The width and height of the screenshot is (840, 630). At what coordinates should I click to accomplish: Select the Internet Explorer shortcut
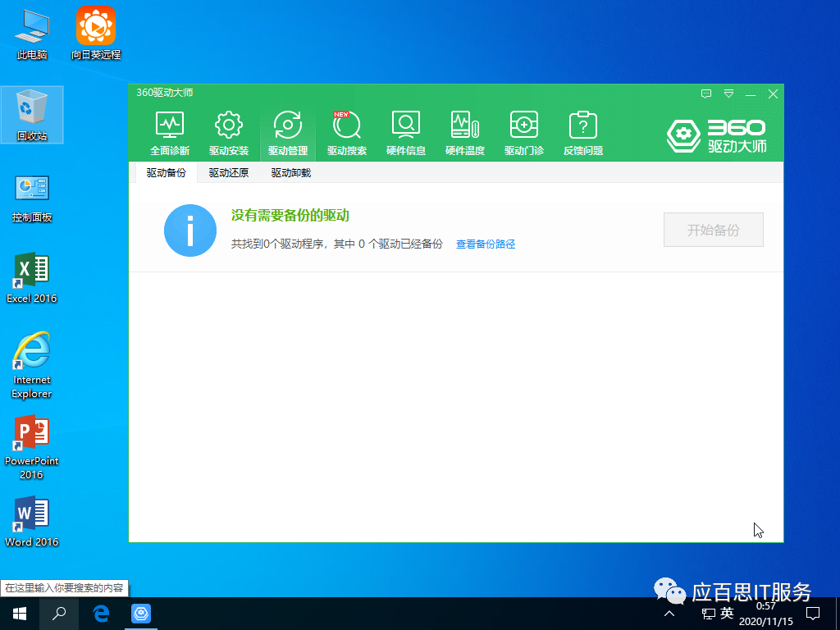tap(32, 365)
